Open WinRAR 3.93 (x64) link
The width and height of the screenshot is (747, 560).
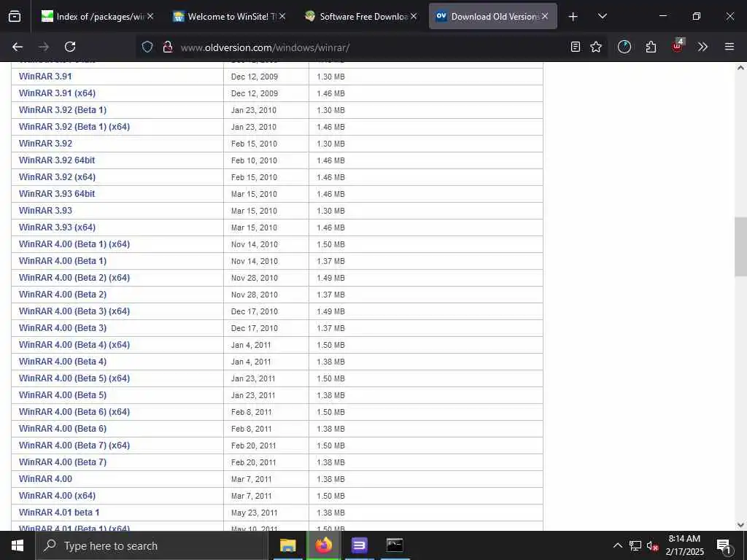[x=57, y=227]
